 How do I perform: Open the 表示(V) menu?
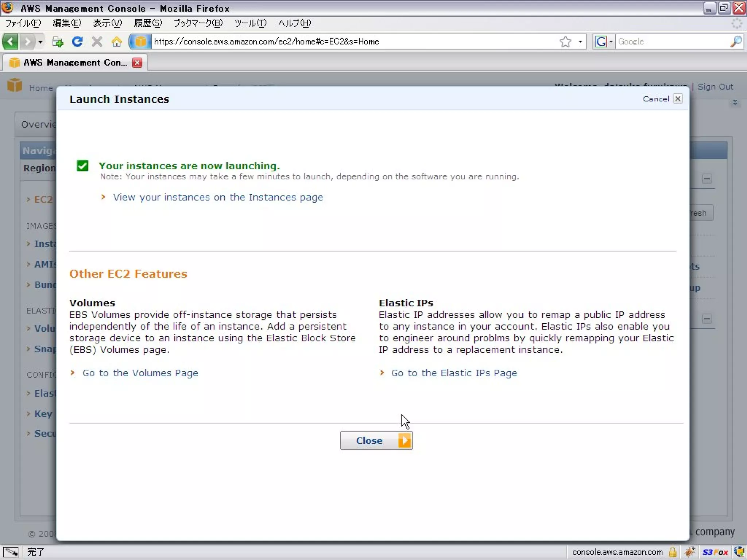pyautogui.click(x=107, y=23)
